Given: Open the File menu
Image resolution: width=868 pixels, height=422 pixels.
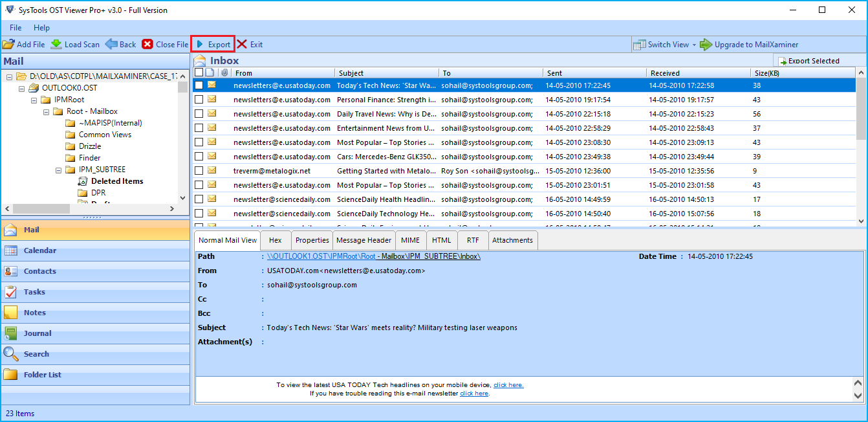Looking at the screenshot, I should pos(15,28).
